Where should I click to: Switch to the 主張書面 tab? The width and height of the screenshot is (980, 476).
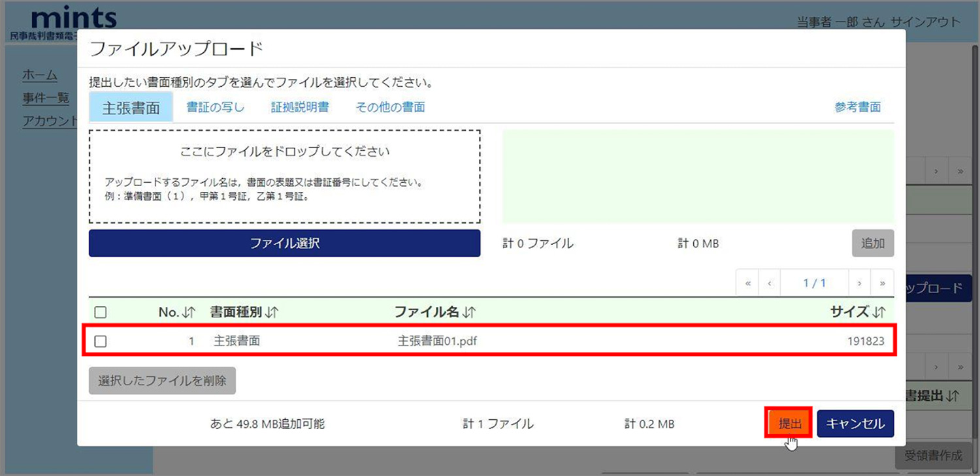pyautogui.click(x=131, y=107)
